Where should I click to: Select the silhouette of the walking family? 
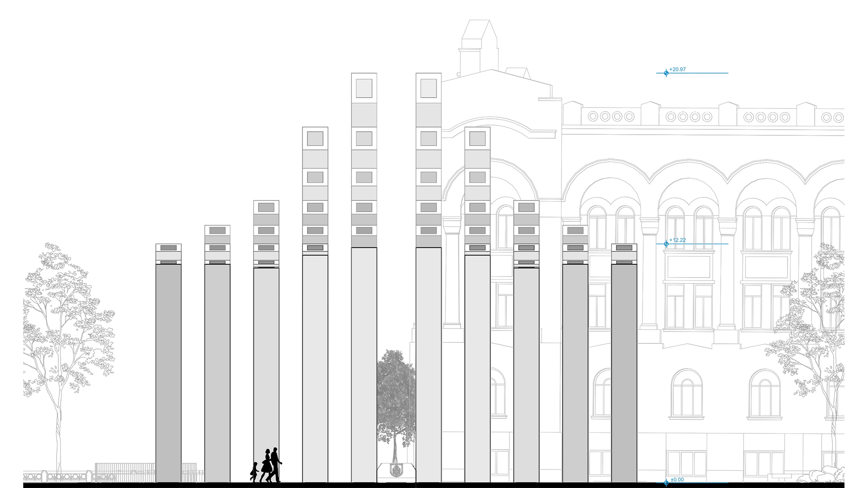click(266, 465)
